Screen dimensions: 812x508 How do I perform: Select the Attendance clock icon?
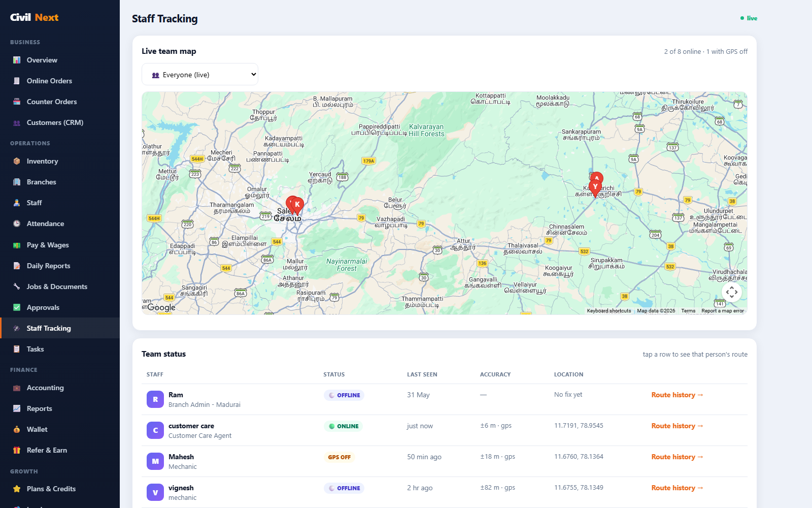(17, 224)
